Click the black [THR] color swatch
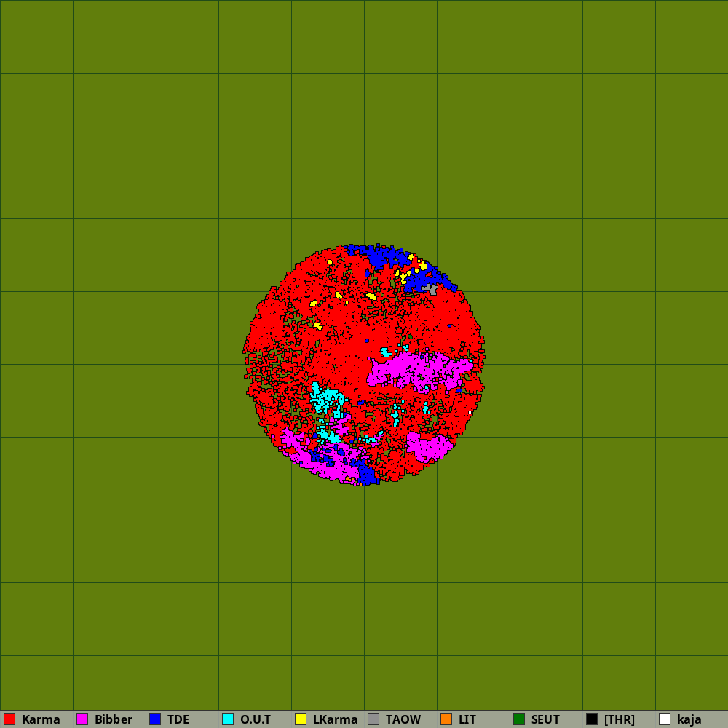728x728 pixels. [592, 719]
